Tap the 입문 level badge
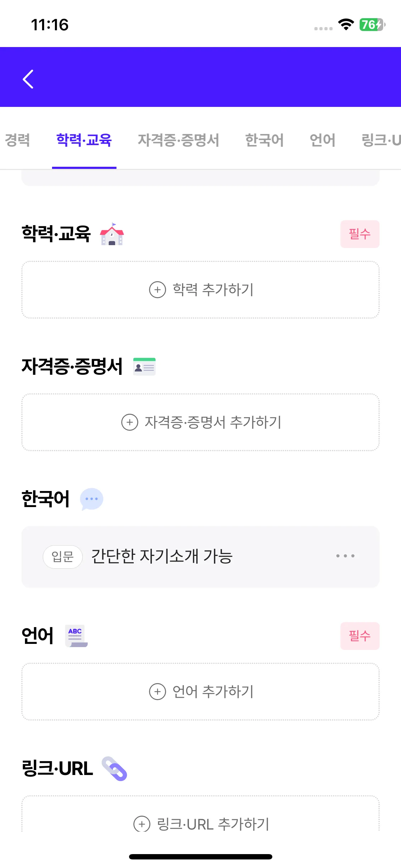Image resolution: width=401 pixels, height=868 pixels. [x=63, y=557]
